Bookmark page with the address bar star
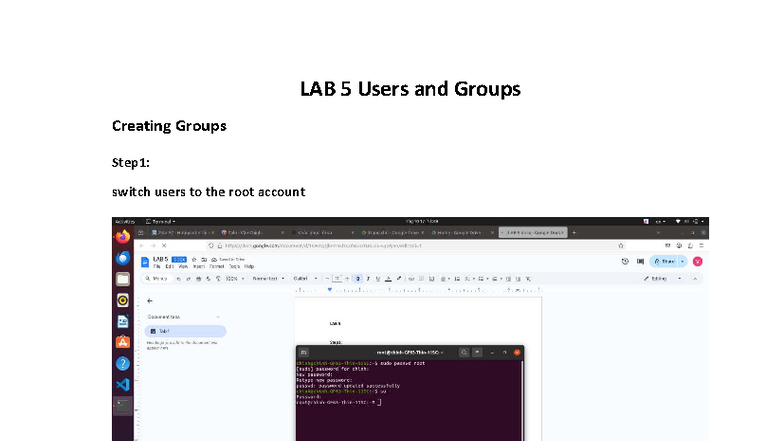This screenshot has width=784, height=441. [621, 246]
